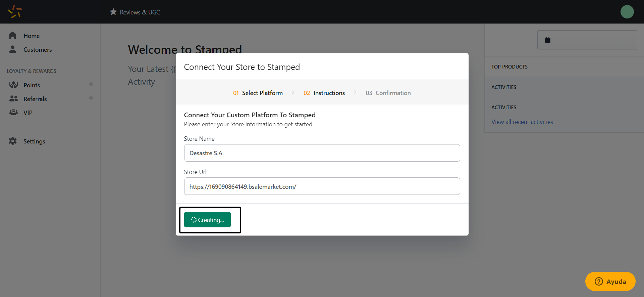Focus the Store Url input field
This screenshot has width=644, height=297.
click(322, 186)
